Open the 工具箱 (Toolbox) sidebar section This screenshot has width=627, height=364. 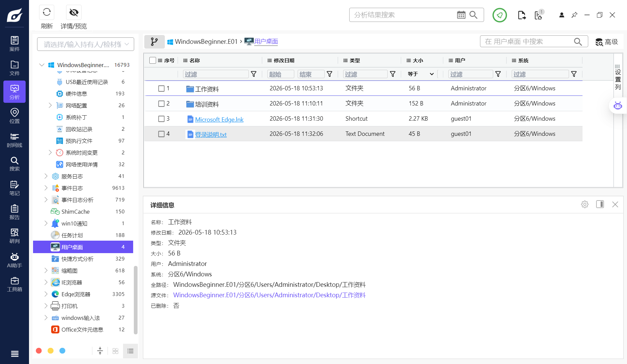[14, 284]
